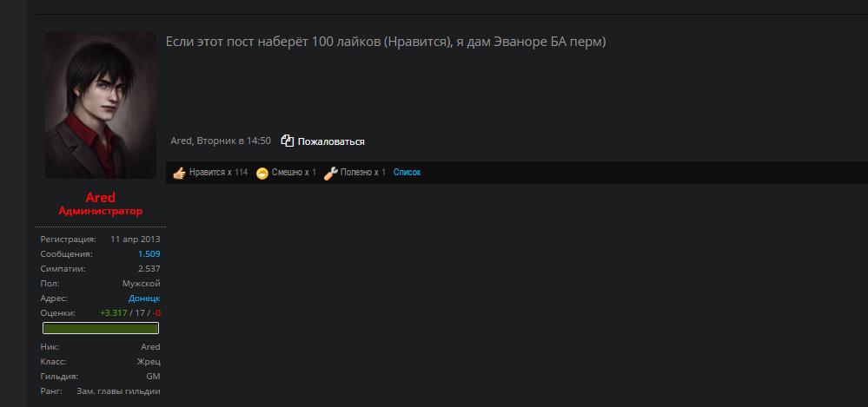Open the Донецк address link
The height and width of the screenshot is (407, 868).
tap(144, 298)
